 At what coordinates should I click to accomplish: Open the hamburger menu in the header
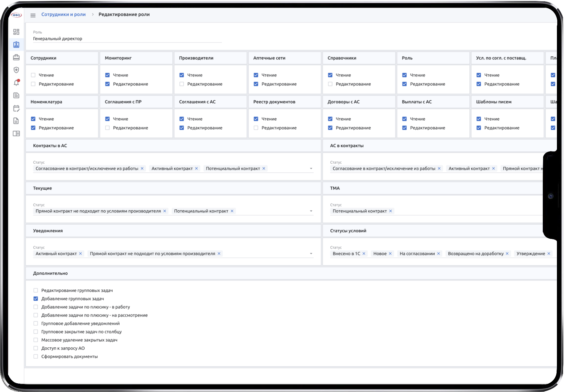pyautogui.click(x=33, y=15)
